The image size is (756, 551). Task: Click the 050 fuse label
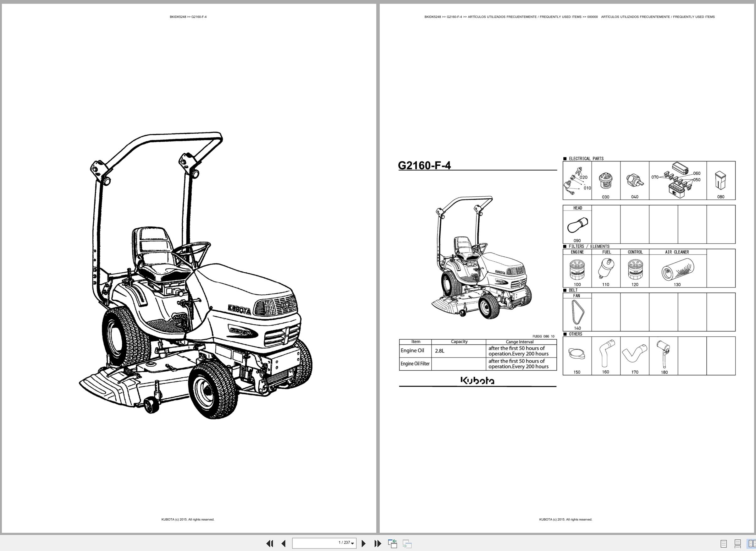click(697, 180)
